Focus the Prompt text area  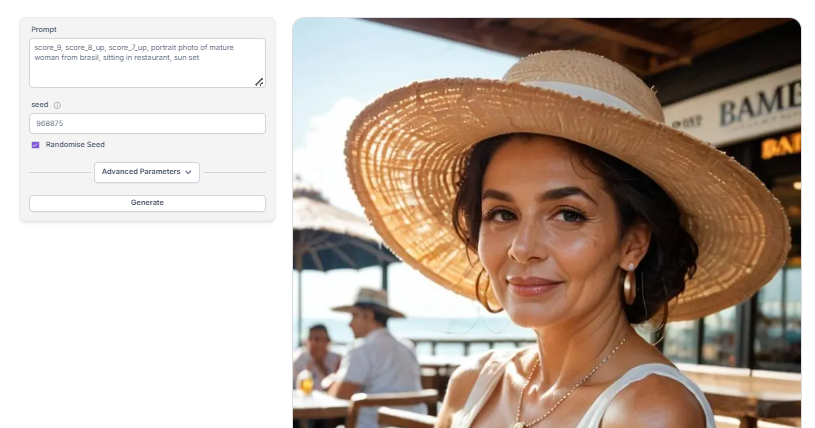pos(147,63)
